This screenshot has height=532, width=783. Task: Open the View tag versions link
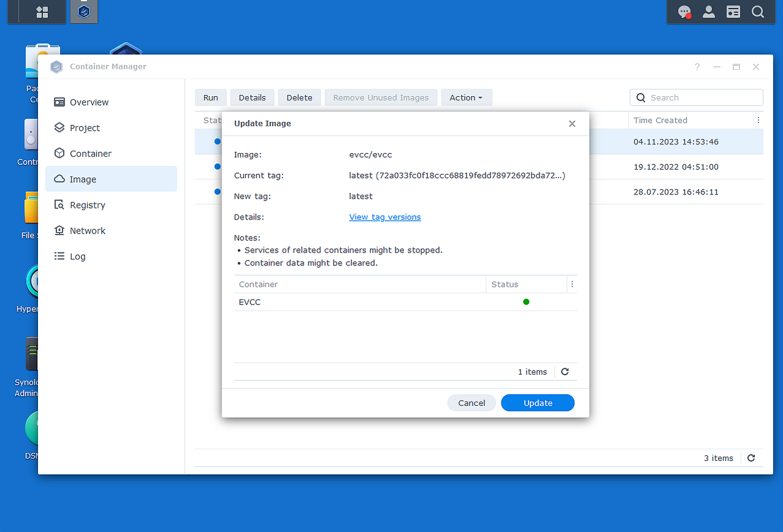[385, 217]
